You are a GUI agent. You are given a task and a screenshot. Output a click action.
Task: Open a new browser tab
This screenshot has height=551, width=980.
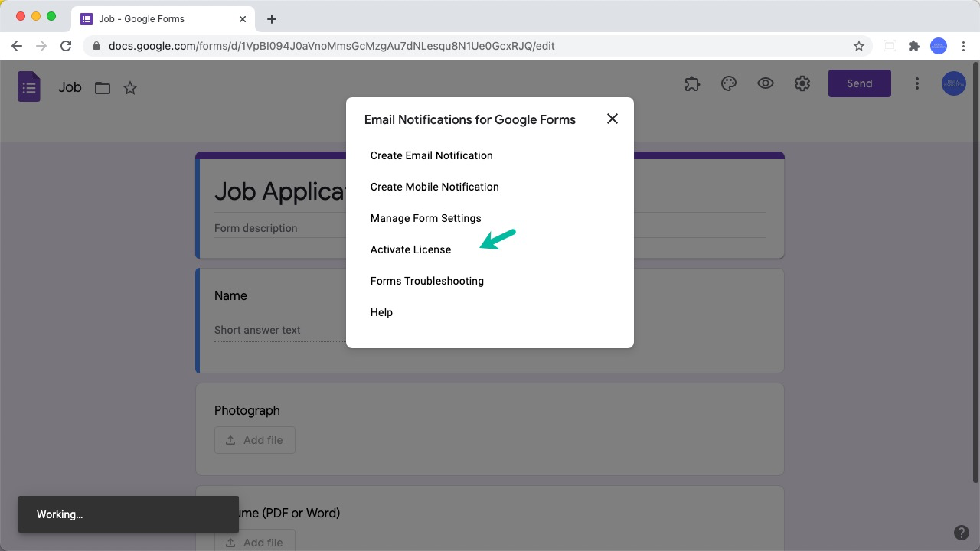pyautogui.click(x=272, y=19)
